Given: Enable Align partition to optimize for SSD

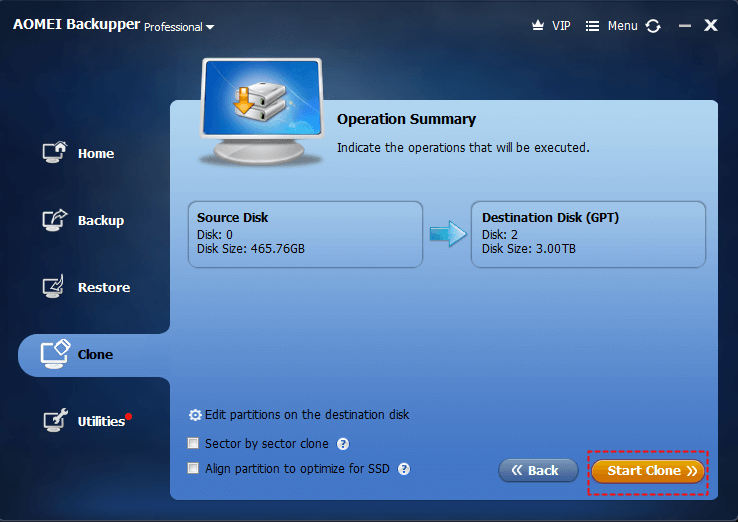Looking at the screenshot, I should tap(193, 468).
